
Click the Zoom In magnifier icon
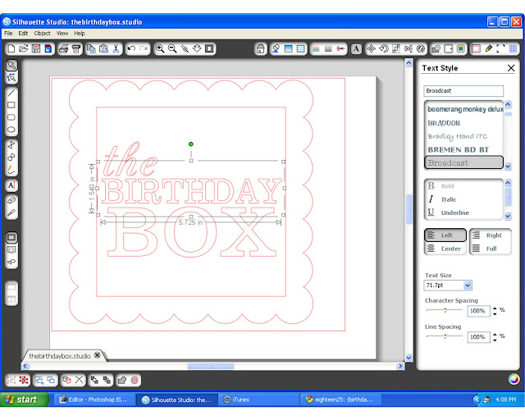[160, 49]
